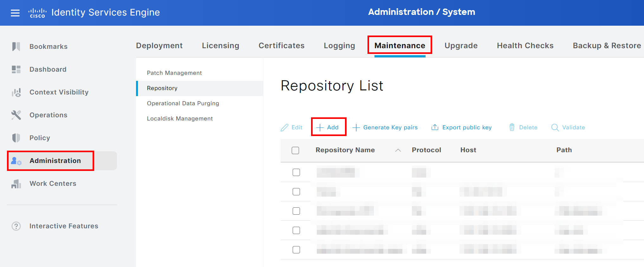Check the third repository row checkbox
Image resolution: width=644 pixels, height=267 pixels.
click(x=296, y=211)
